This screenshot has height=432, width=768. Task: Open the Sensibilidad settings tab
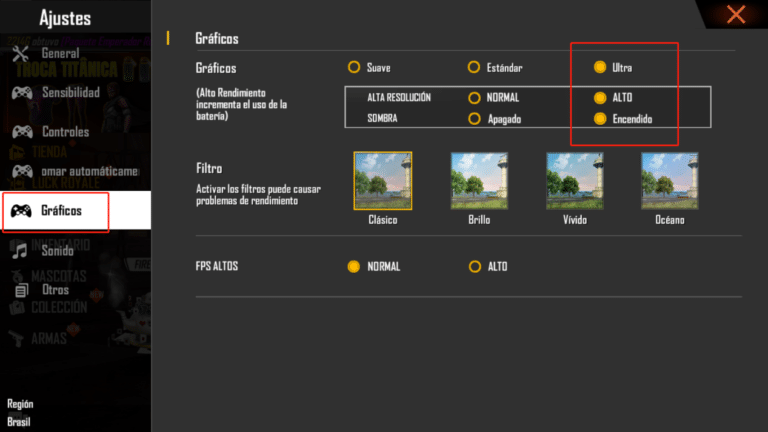(x=70, y=92)
